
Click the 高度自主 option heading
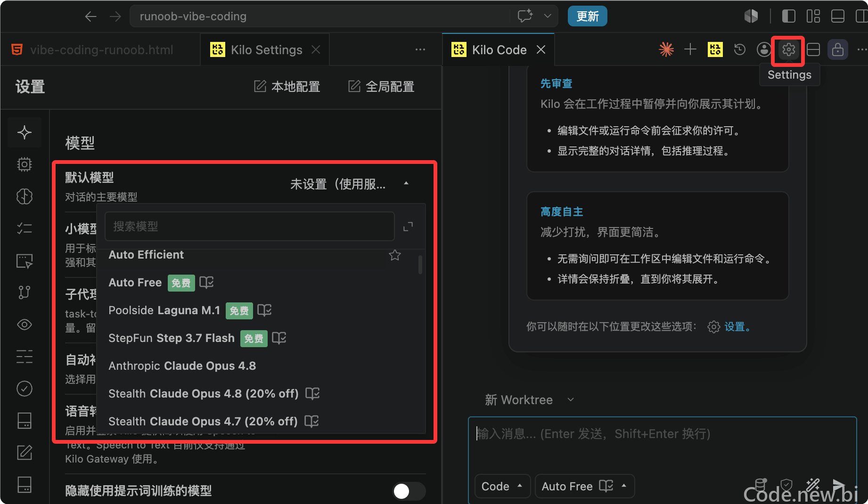point(562,211)
